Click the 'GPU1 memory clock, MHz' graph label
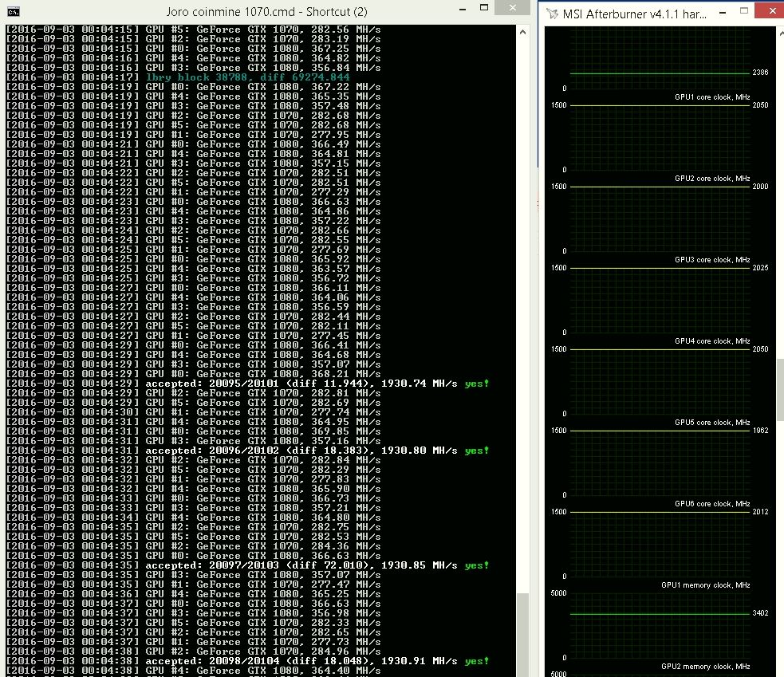The height and width of the screenshot is (677, 784). coord(706,585)
